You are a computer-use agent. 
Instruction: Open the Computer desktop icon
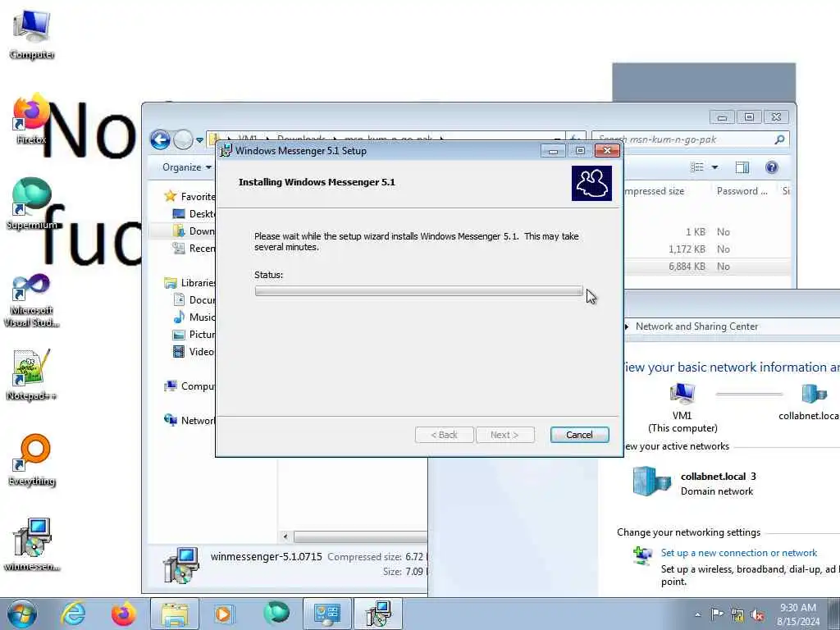click(x=32, y=34)
